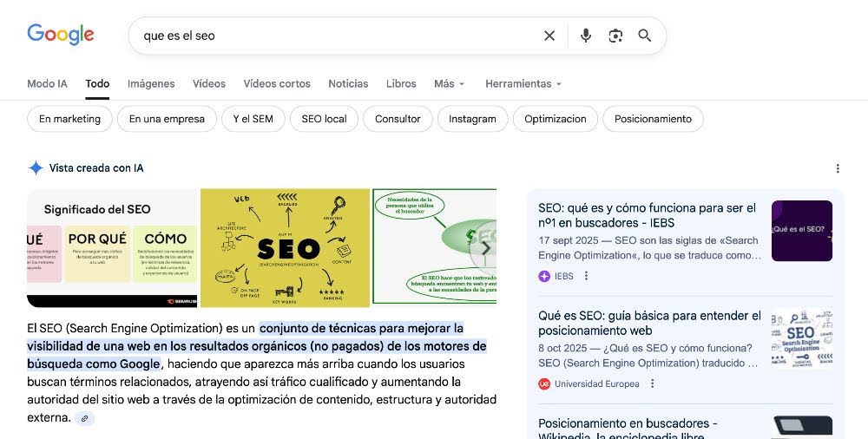Open more options next to Universidad Europea
The height and width of the screenshot is (439, 868).
[x=652, y=383]
